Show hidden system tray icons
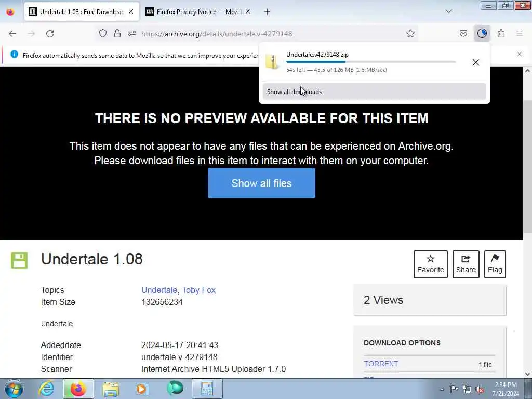Screen dimensions: 532x399 [442, 389]
